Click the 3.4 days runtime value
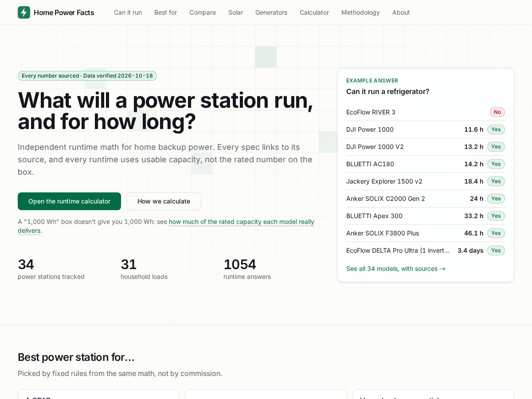 [x=470, y=250]
